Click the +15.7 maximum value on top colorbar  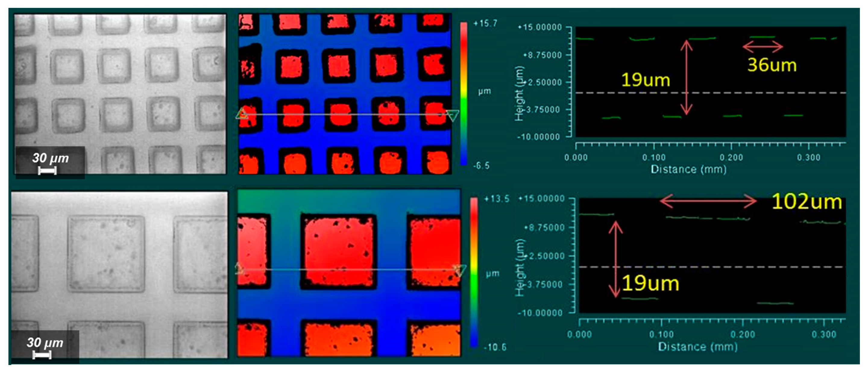click(x=485, y=23)
